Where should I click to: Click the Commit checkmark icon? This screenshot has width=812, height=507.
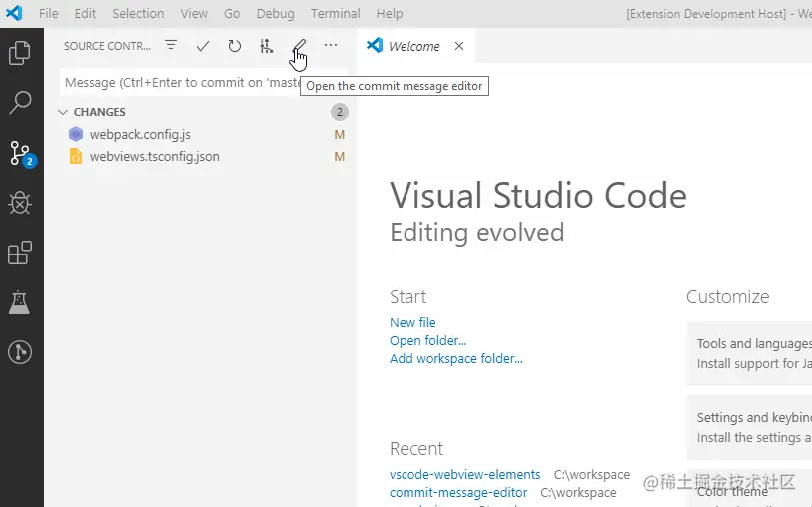pyautogui.click(x=203, y=46)
